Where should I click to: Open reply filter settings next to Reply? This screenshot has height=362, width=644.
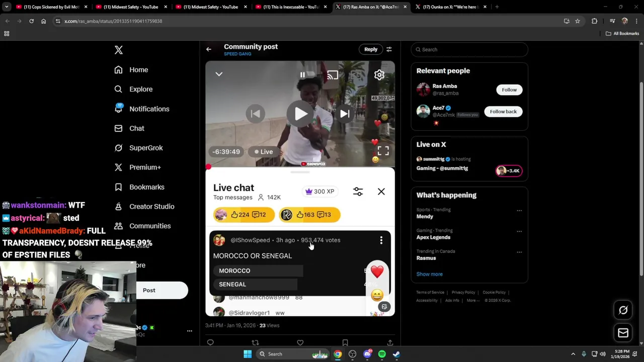tap(389, 49)
